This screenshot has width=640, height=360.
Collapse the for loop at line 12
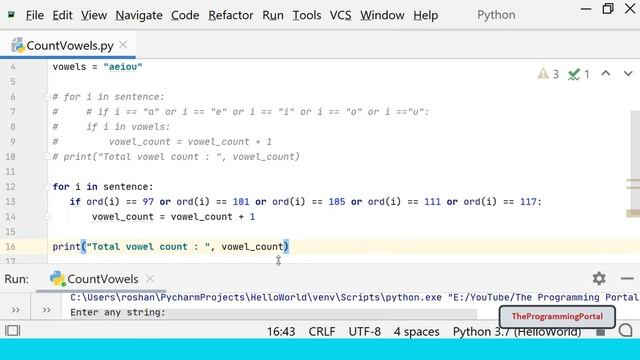tap(47, 187)
